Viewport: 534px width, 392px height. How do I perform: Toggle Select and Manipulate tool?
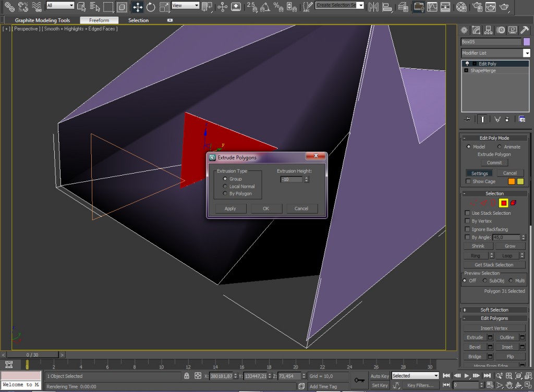pyautogui.click(x=222, y=6)
